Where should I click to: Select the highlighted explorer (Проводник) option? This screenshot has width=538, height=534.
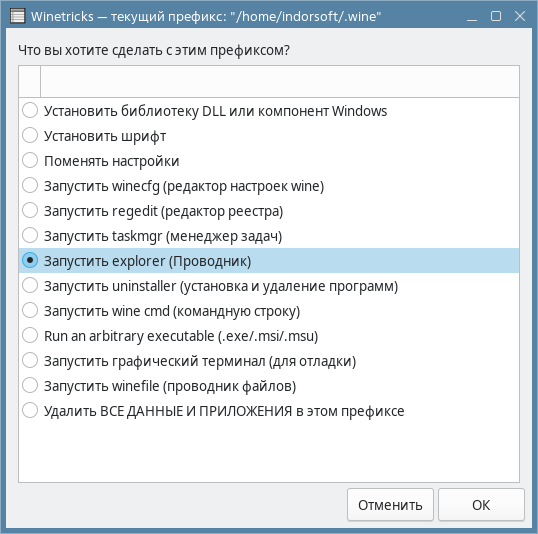click(269, 261)
